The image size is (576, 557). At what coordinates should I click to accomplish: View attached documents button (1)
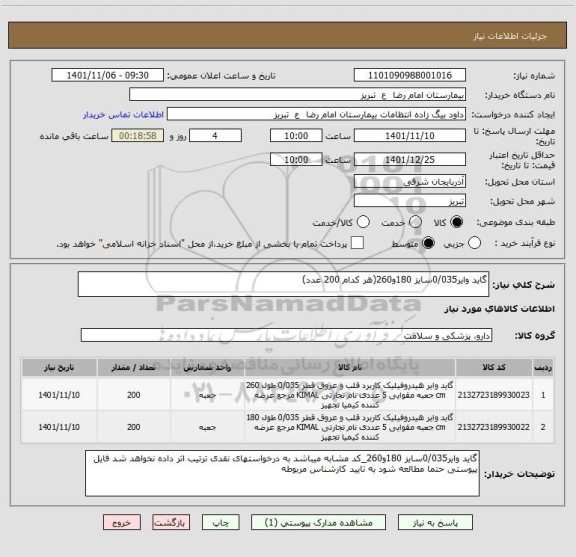tap(318, 522)
